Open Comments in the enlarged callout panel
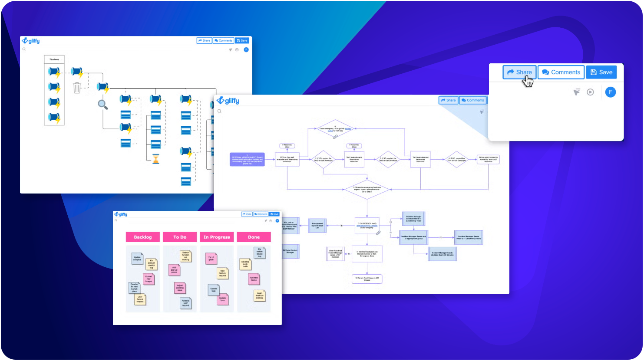Viewport: 644px width, 361px height. [x=561, y=72]
